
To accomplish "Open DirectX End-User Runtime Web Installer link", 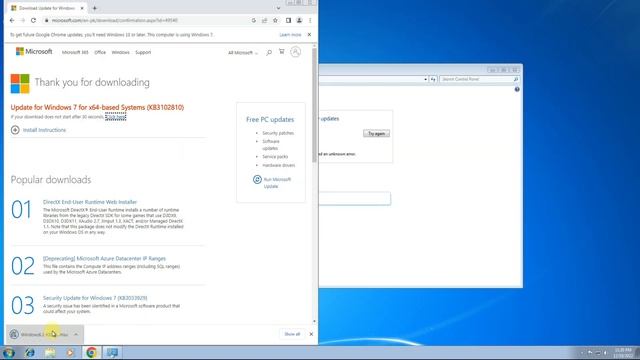I will coord(90,202).
